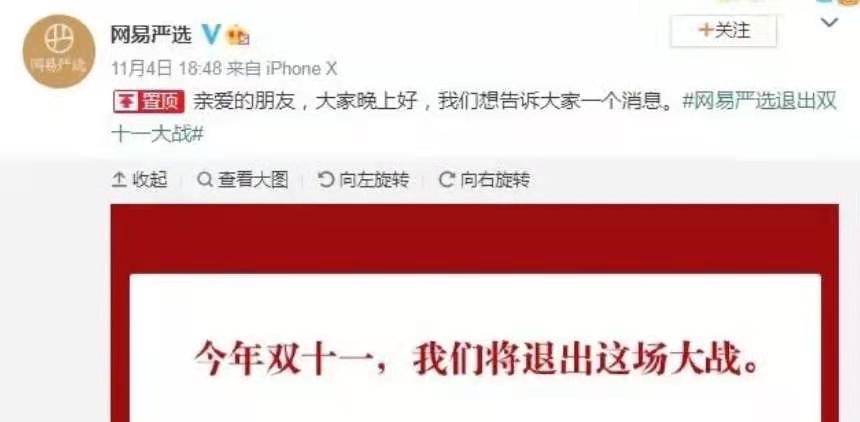Click the magnifier icon for 查看大图
860x422 pixels.
pyautogui.click(x=205, y=180)
